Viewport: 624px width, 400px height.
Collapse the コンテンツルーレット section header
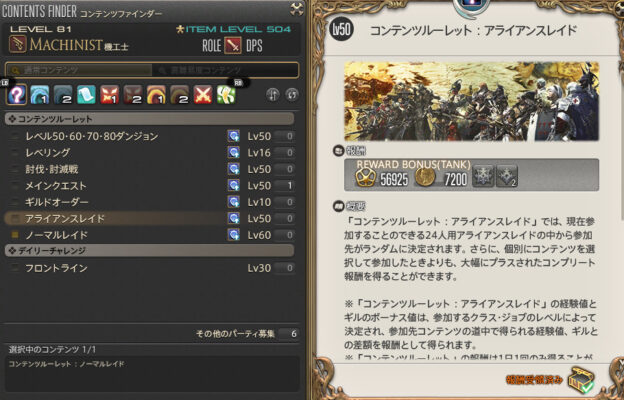pyautogui.click(x=150, y=119)
